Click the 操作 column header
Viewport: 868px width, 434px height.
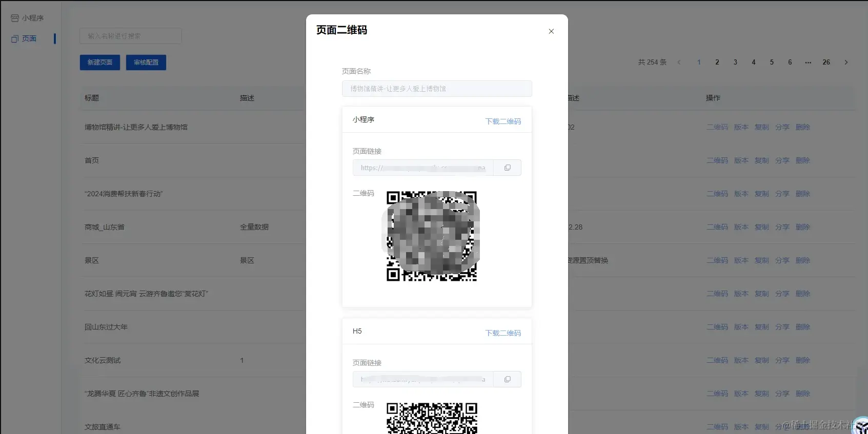point(713,98)
